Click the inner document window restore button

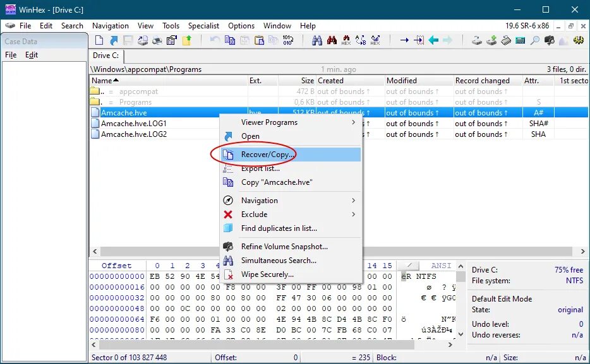click(x=571, y=26)
